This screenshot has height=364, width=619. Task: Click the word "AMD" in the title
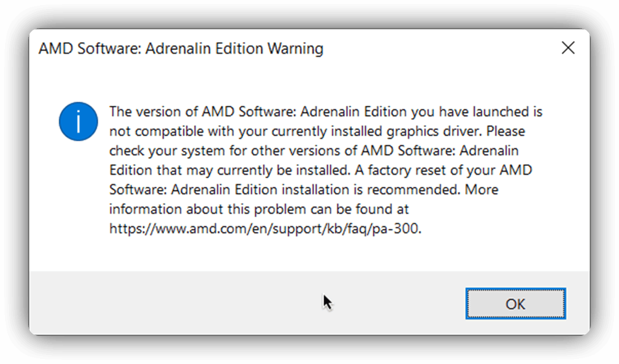[56, 48]
